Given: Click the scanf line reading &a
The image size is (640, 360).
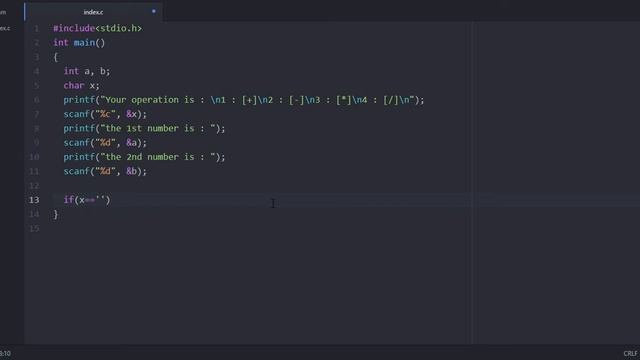Looking at the screenshot, I should (x=105, y=142).
